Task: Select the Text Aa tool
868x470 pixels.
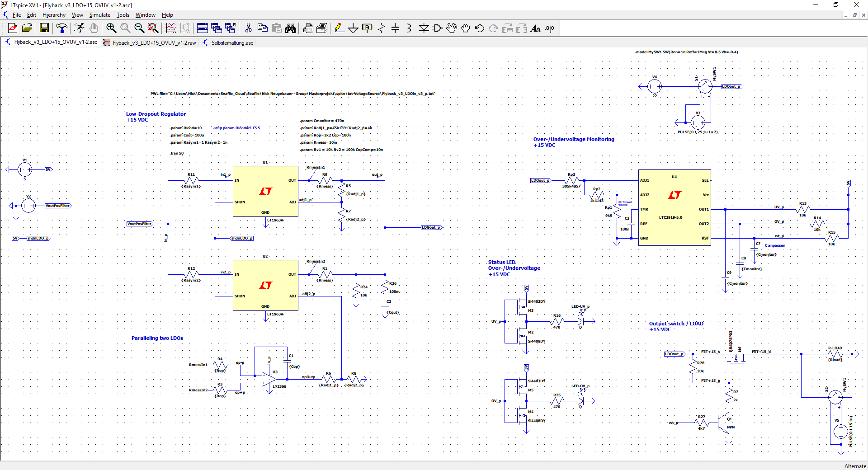Action: tap(536, 28)
